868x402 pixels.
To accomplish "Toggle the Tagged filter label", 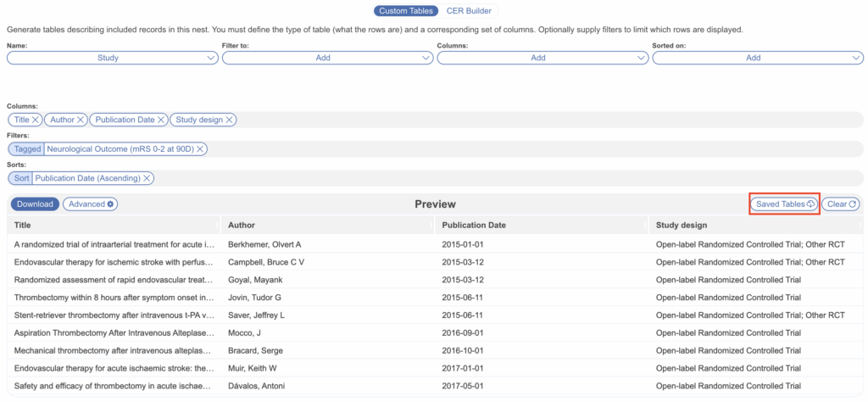I will click(27, 149).
